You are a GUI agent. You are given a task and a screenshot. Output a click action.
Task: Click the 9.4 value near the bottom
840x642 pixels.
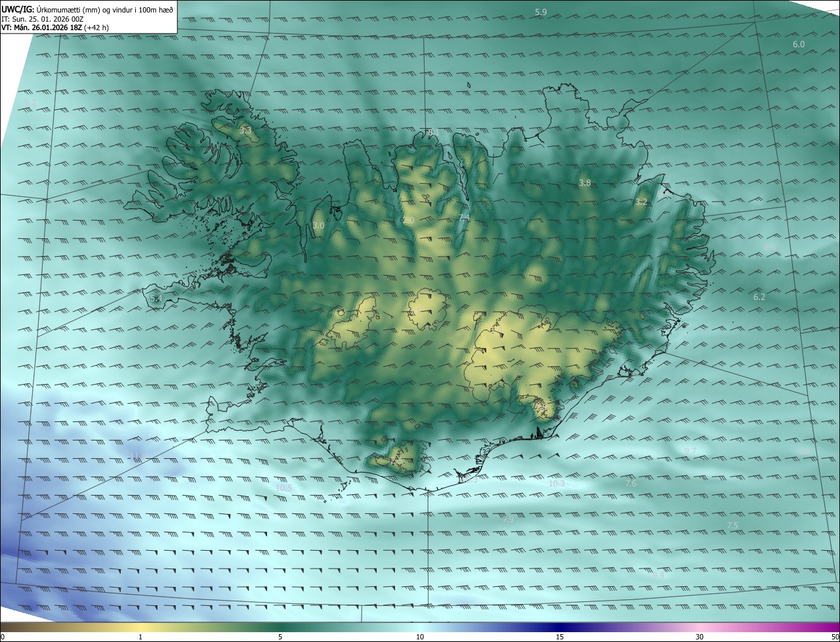(x=659, y=576)
